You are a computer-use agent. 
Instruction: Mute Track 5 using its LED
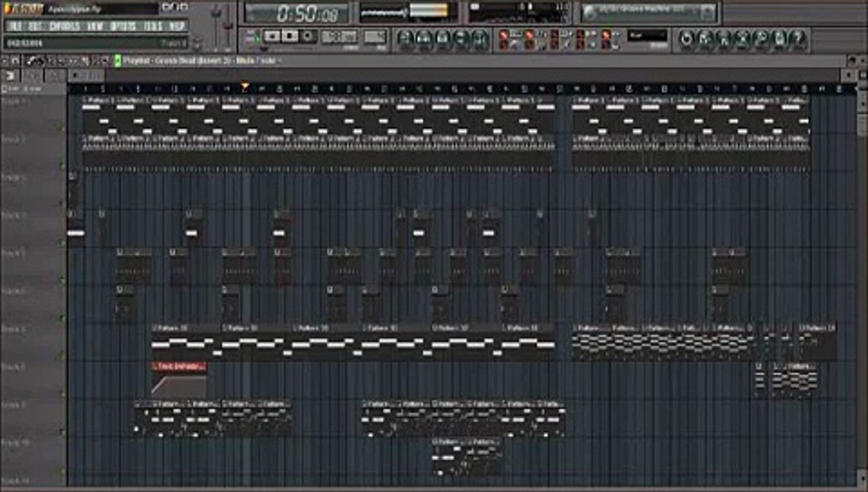[x=62, y=279]
